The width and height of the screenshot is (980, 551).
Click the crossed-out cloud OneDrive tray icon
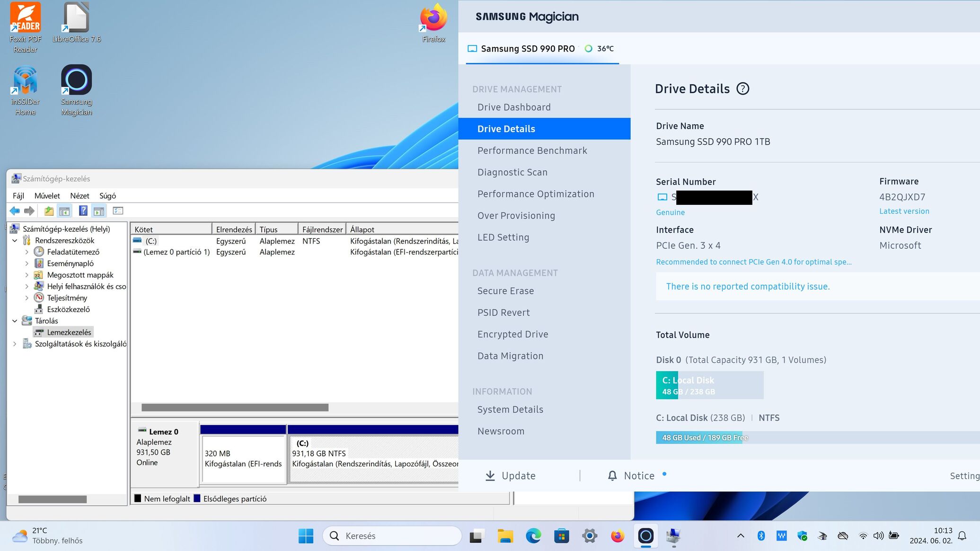(x=843, y=535)
